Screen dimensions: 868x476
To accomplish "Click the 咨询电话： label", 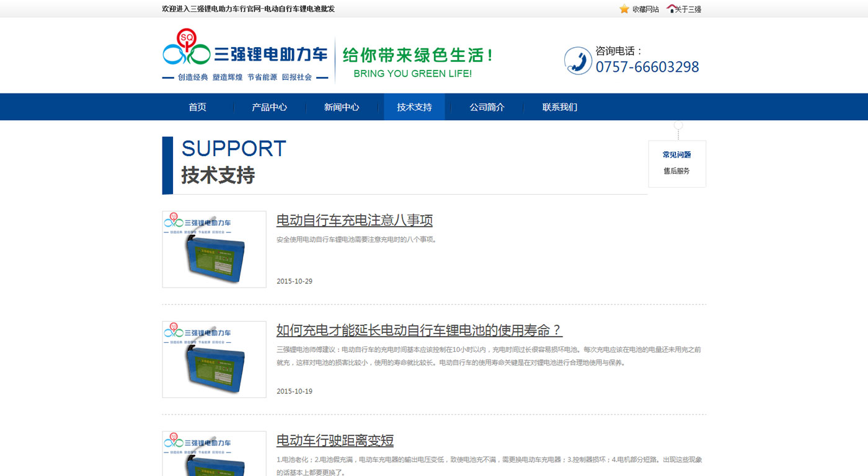I will 619,51.
